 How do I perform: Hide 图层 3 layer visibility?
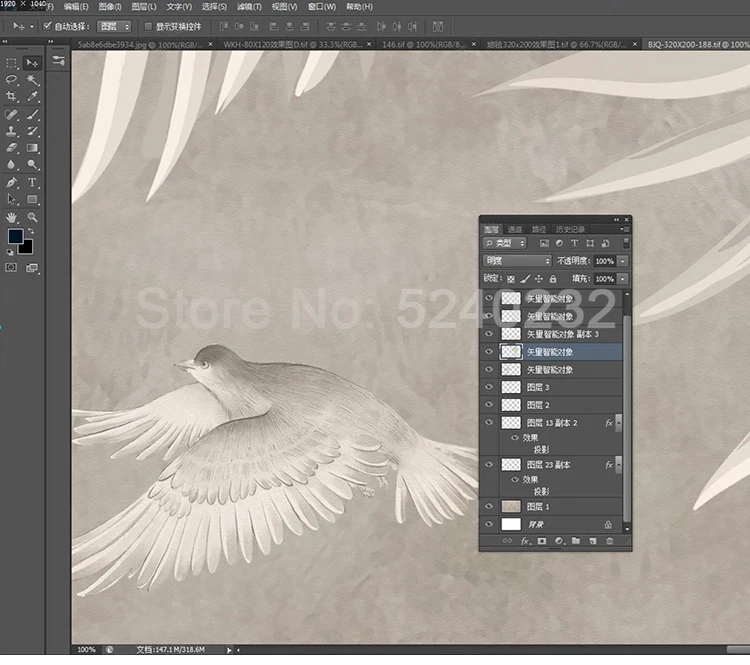489,387
